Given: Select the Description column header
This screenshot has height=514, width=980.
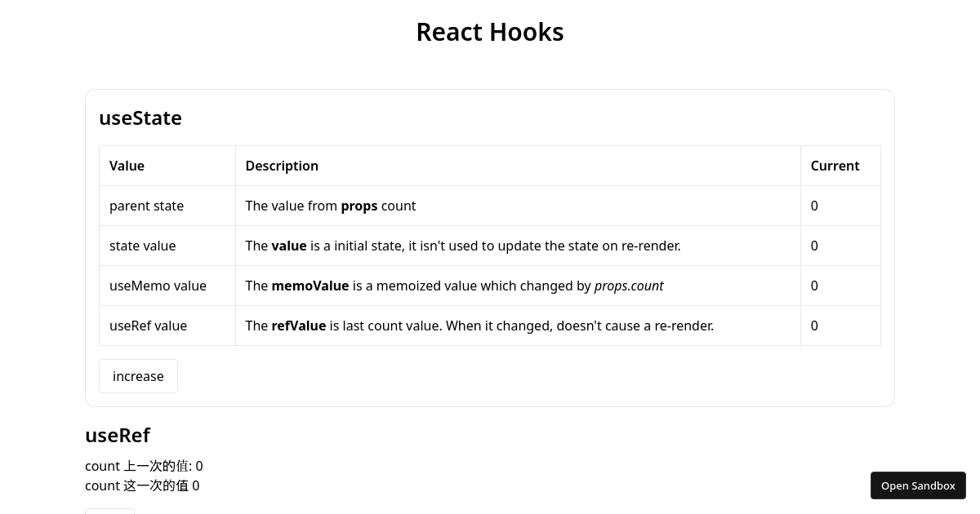Looking at the screenshot, I should [282, 166].
